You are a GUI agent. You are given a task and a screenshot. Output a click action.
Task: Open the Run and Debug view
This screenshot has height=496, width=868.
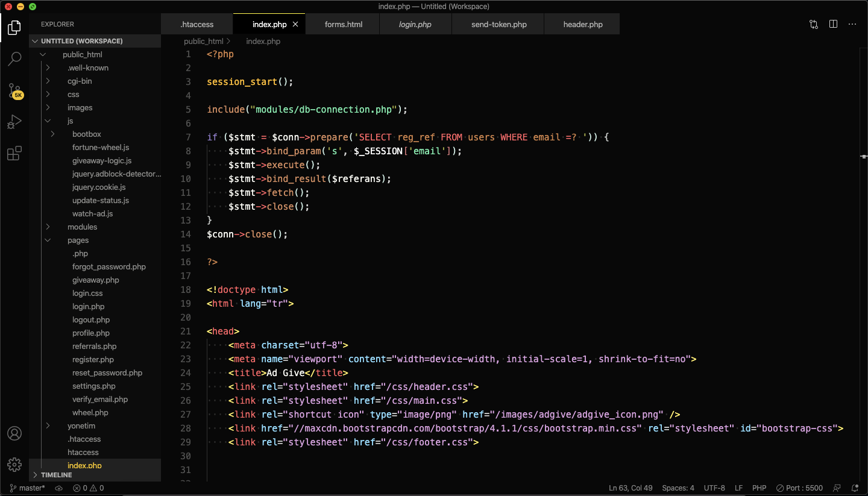point(14,122)
